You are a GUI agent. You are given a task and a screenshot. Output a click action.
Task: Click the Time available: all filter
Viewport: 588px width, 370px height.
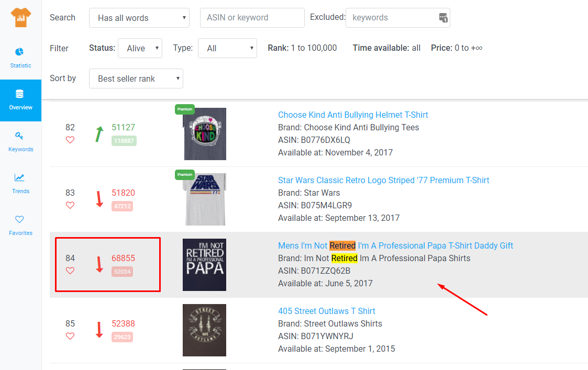point(386,48)
